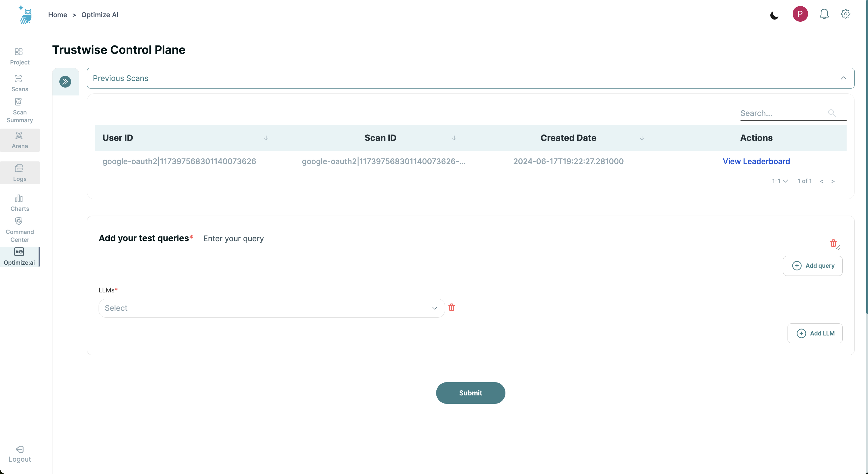Image resolution: width=868 pixels, height=474 pixels.
Task: Click View Leaderboard link
Action: point(756,161)
